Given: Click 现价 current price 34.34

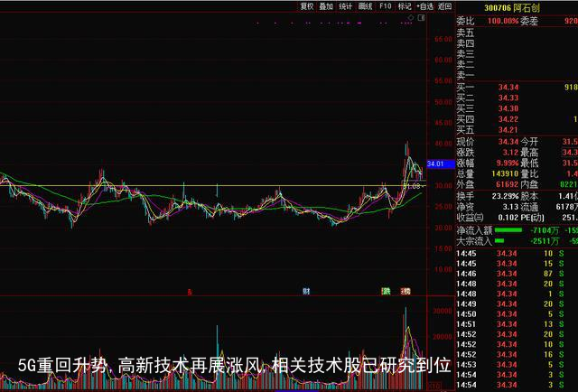Looking at the screenshot, I should coord(508,142).
